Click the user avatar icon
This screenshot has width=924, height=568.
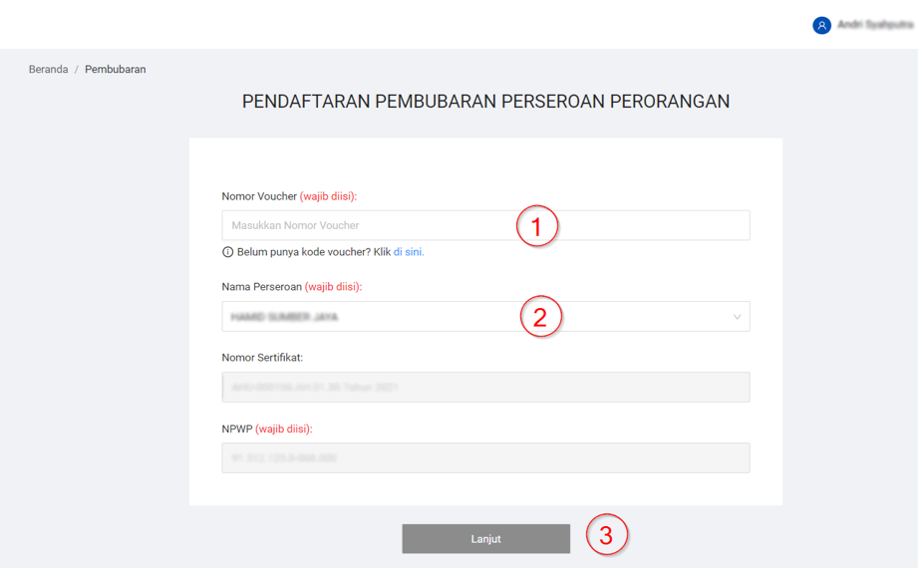821,26
